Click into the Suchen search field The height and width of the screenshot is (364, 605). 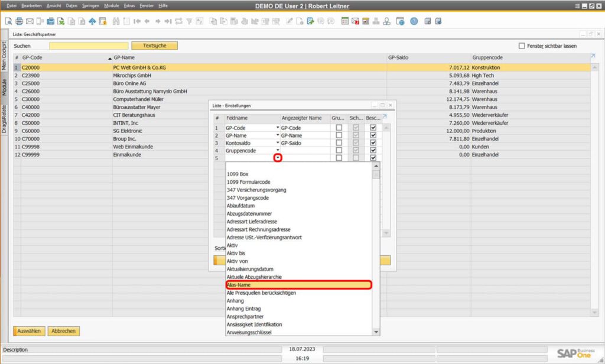coord(89,46)
